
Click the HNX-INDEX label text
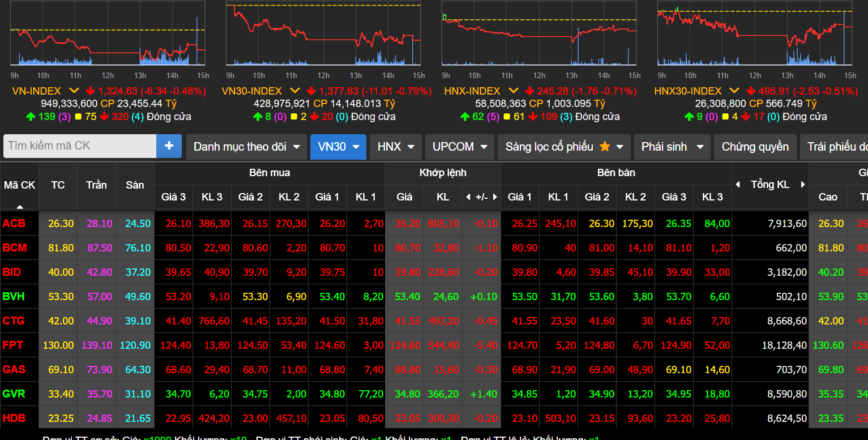click(472, 91)
